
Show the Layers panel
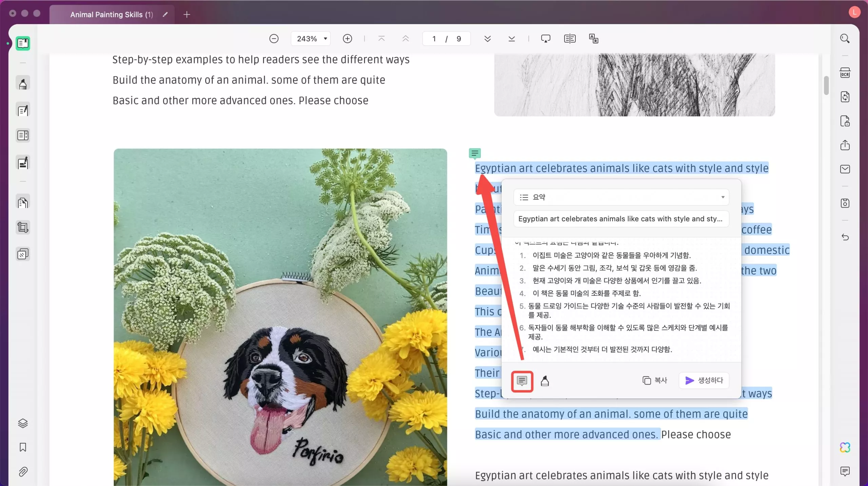pyautogui.click(x=23, y=423)
